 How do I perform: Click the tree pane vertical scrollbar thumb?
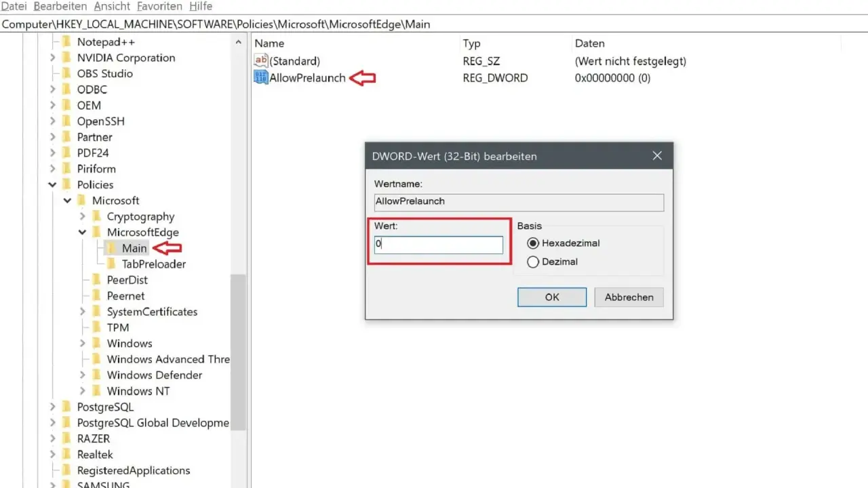[238, 352]
